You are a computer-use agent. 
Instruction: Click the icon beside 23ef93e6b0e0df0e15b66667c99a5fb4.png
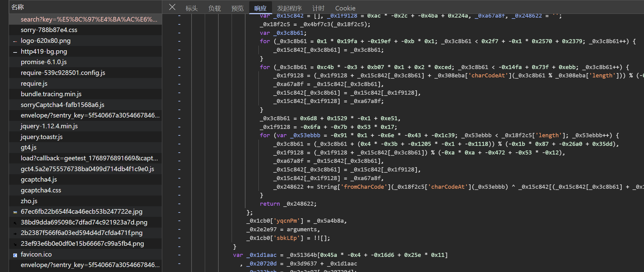15,244
